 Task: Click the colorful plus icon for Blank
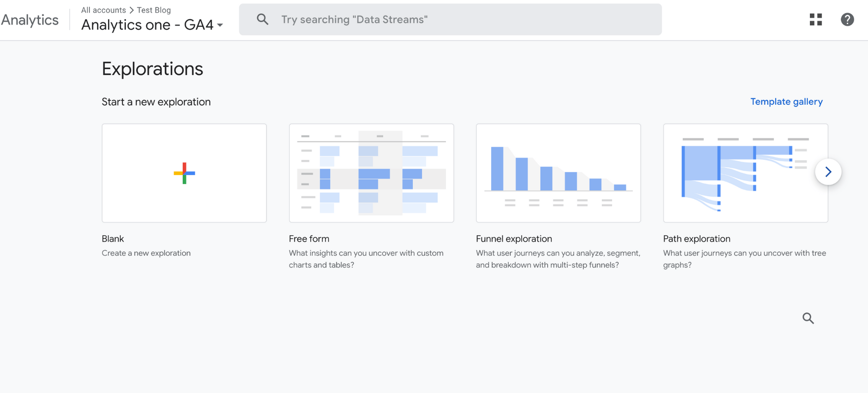coord(184,173)
